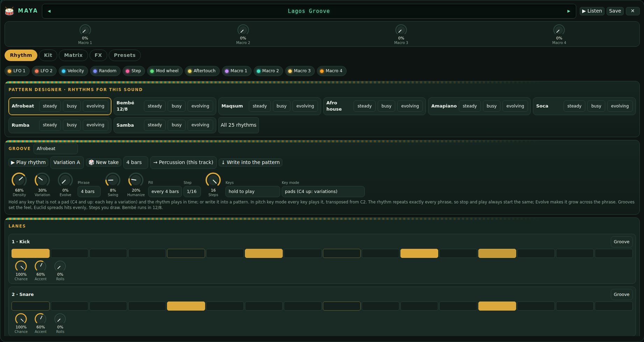Click the Save button
The width and height of the screenshot is (644, 342).
(615, 11)
